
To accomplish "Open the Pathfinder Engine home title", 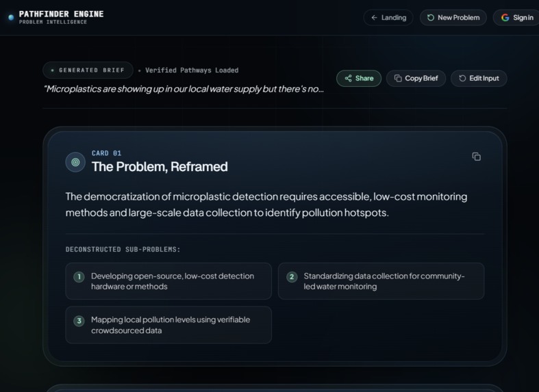I will [61, 14].
